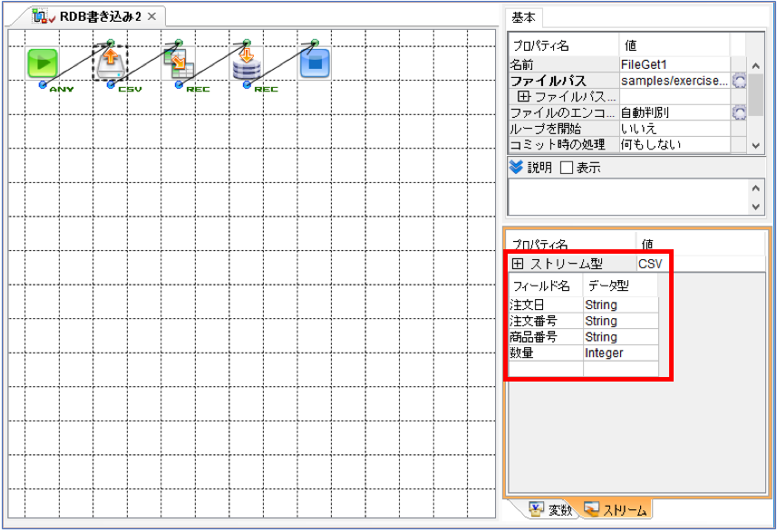Select the ループを開始 value いいえ
This screenshot has height=532, width=777.
[675, 129]
